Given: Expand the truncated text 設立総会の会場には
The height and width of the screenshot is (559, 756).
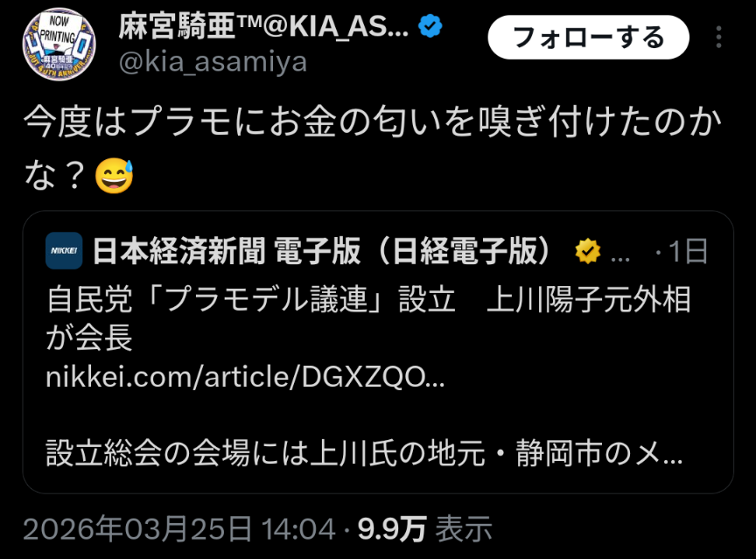Looking at the screenshot, I should click(x=364, y=453).
